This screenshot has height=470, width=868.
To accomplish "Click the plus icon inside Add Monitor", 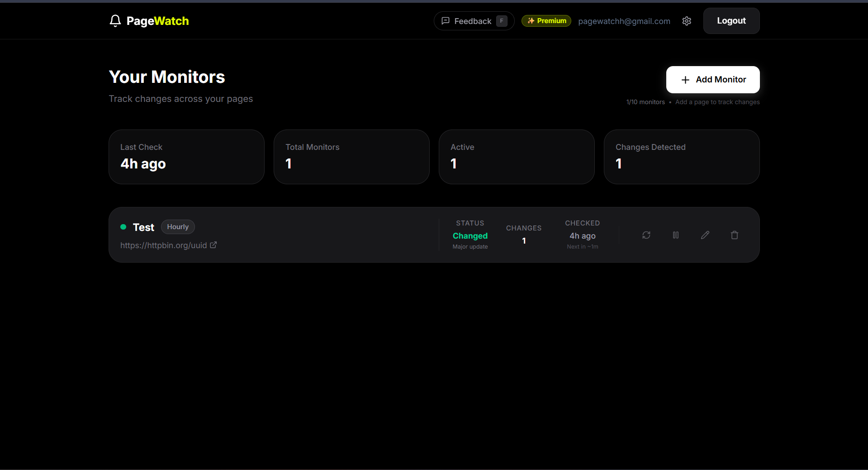I will pos(685,80).
